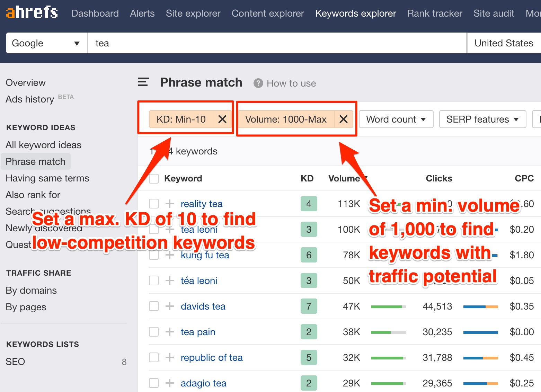541x392 pixels.
Task: Click KD badge 7 for davids tea
Action: pos(309,306)
